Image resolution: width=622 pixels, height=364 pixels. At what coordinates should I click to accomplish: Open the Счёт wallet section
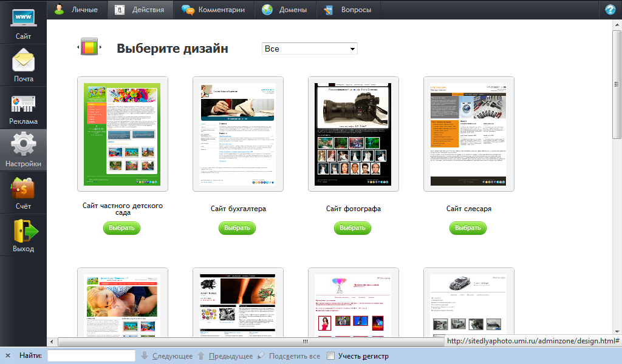pyautogui.click(x=24, y=192)
